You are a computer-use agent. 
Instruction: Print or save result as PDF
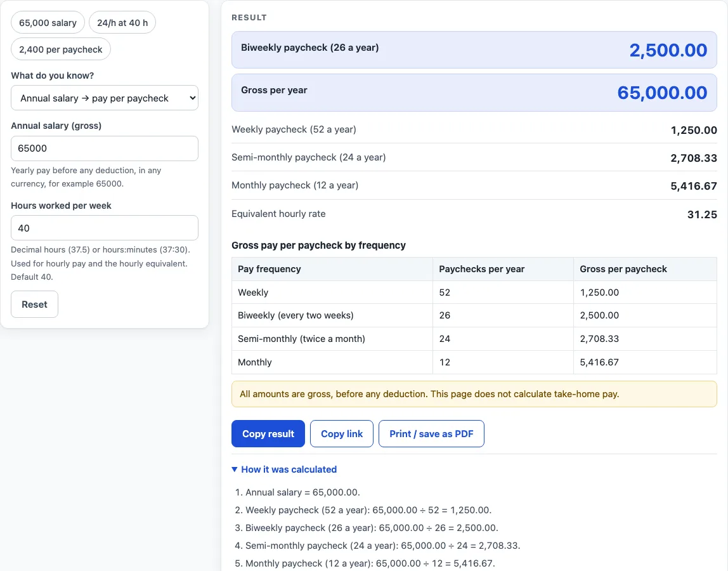[x=431, y=434]
